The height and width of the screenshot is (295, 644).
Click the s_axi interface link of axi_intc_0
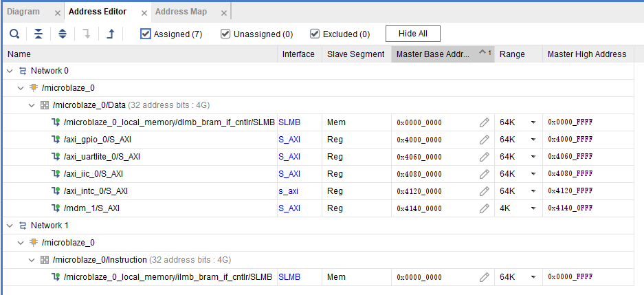click(288, 191)
